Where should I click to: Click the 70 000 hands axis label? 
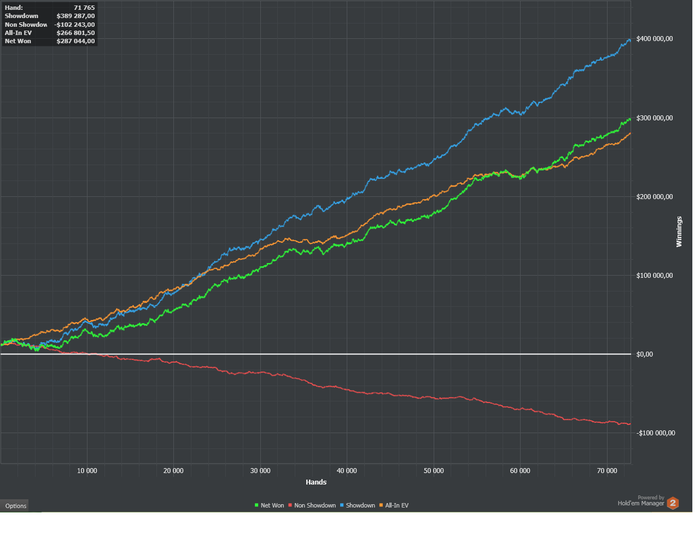pos(607,471)
